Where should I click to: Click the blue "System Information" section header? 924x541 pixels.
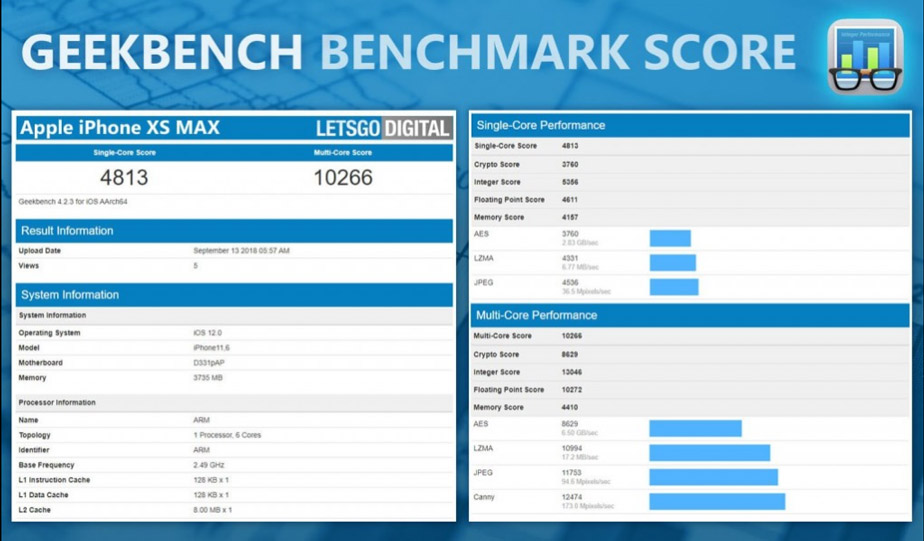tap(234, 295)
